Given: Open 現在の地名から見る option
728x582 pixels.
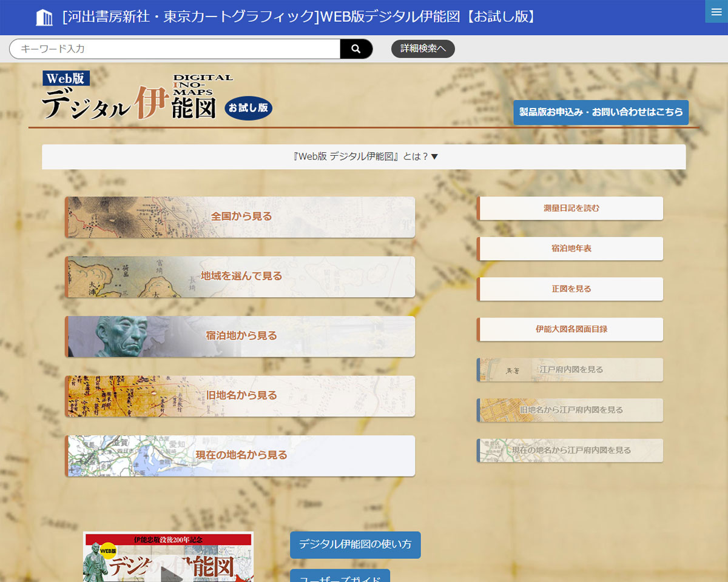Looking at the screenshot, I should (240, 455).
